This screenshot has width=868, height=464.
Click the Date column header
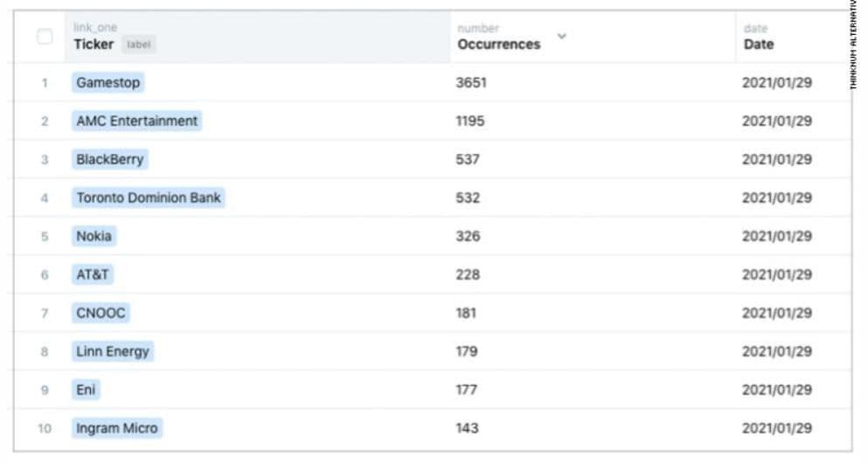click(758, 44)
